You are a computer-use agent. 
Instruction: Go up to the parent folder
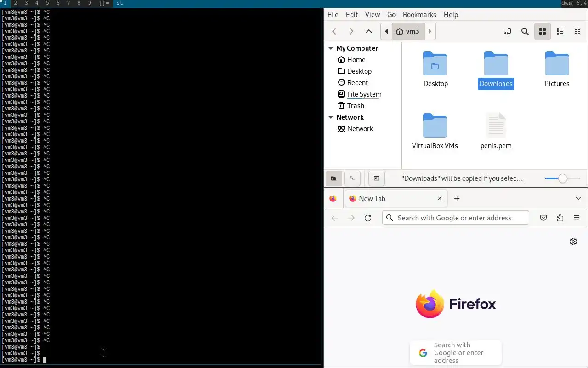point(368,31)
